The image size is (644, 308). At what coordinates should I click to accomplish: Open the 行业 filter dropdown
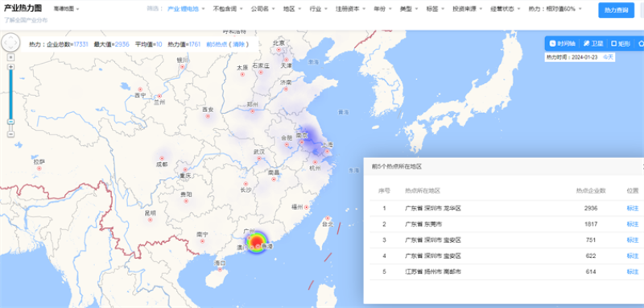click(x=318, y=9)
